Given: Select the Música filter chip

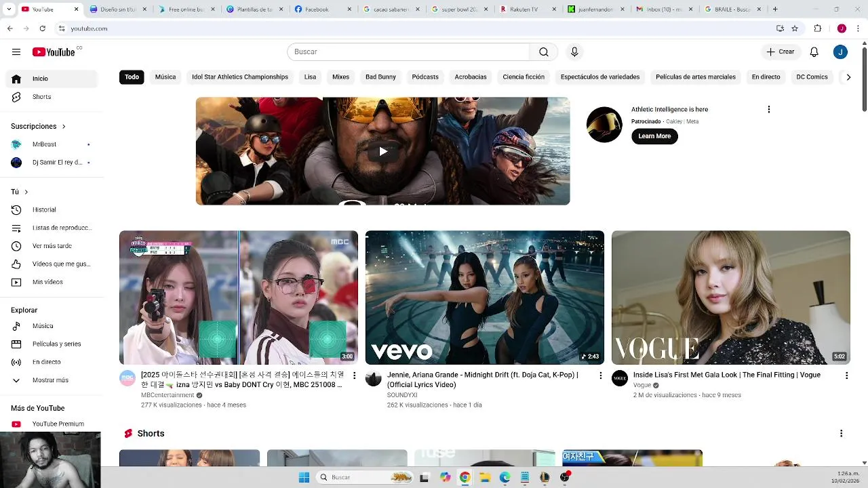Looking at the screenshot, I should click(x=165, y=77).
